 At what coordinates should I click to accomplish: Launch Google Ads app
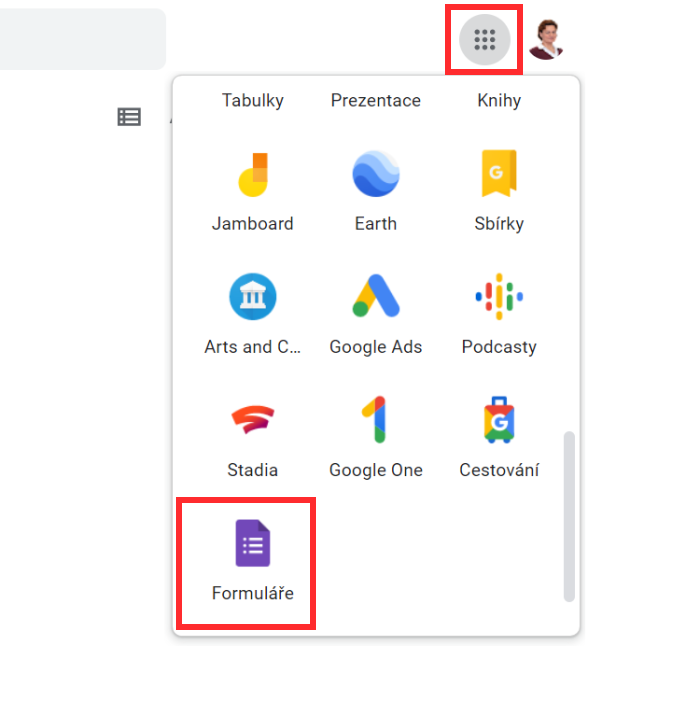[376, 295]
